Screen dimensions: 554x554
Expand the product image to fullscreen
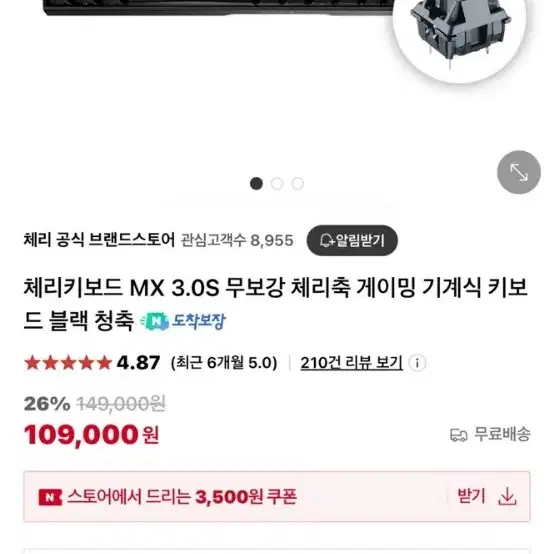click(x=518, y=172)
